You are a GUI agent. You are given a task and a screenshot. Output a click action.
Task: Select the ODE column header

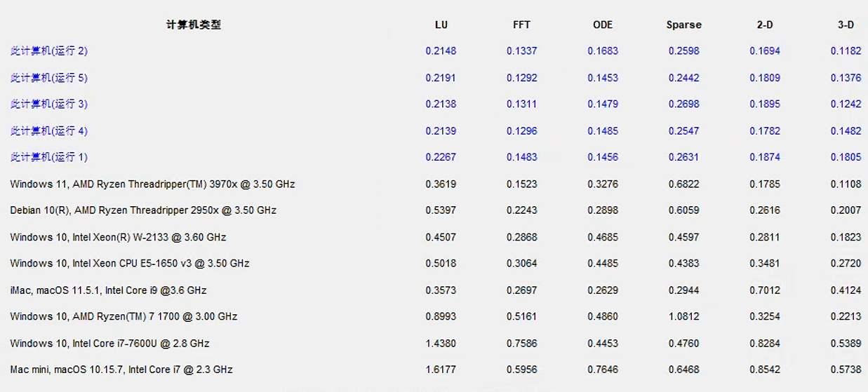603,25
